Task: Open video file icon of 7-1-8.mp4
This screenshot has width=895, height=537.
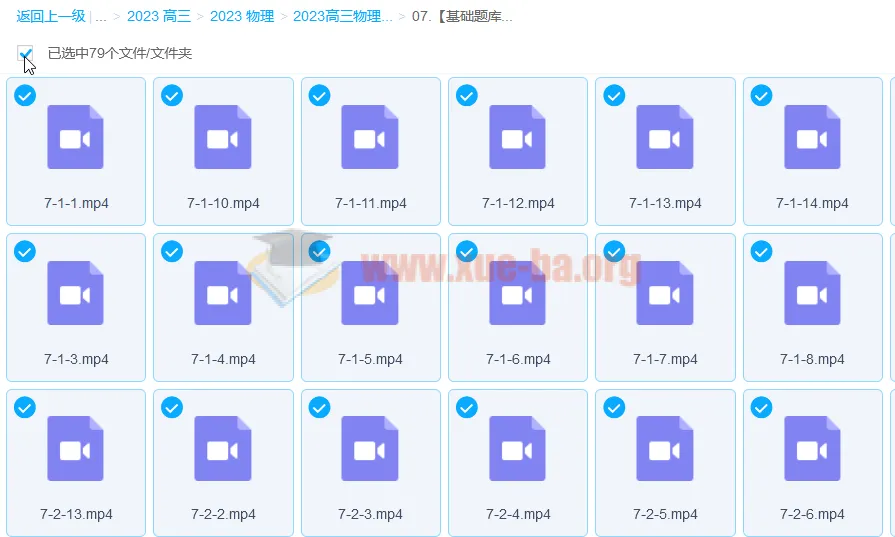Action: pyautogui.click(x=812, y=293)
